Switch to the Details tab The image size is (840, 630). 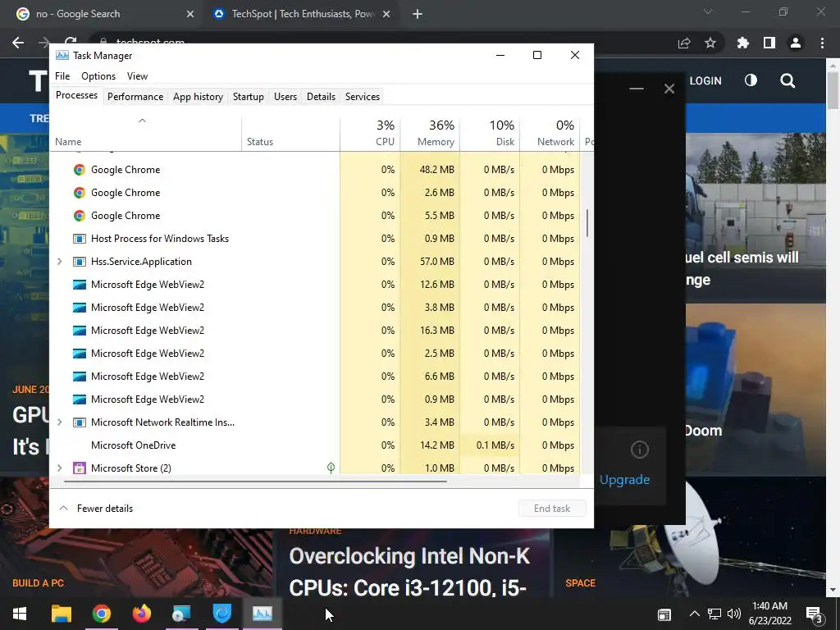click(321, 97)
